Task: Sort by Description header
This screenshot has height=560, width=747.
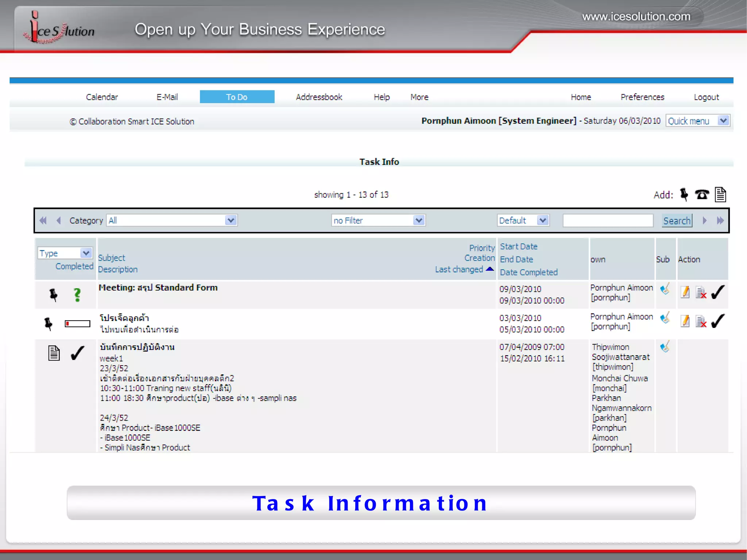Action: (118, 269)
